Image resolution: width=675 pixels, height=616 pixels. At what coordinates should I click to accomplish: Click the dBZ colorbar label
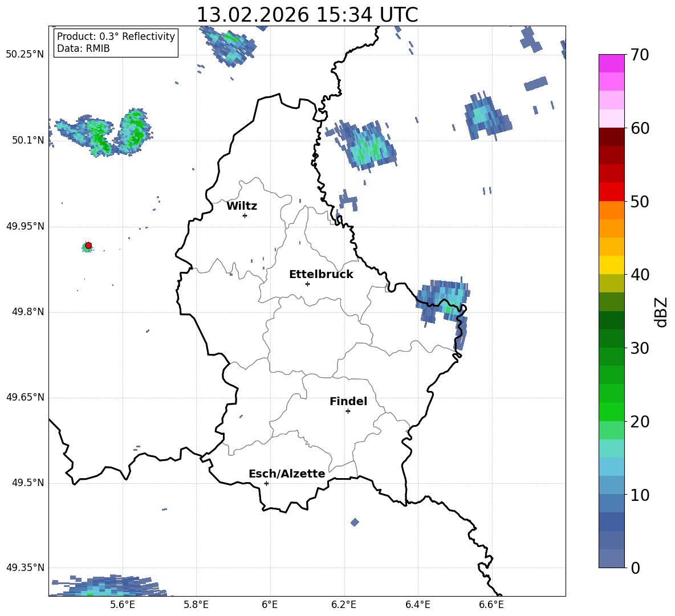[661, 312]
